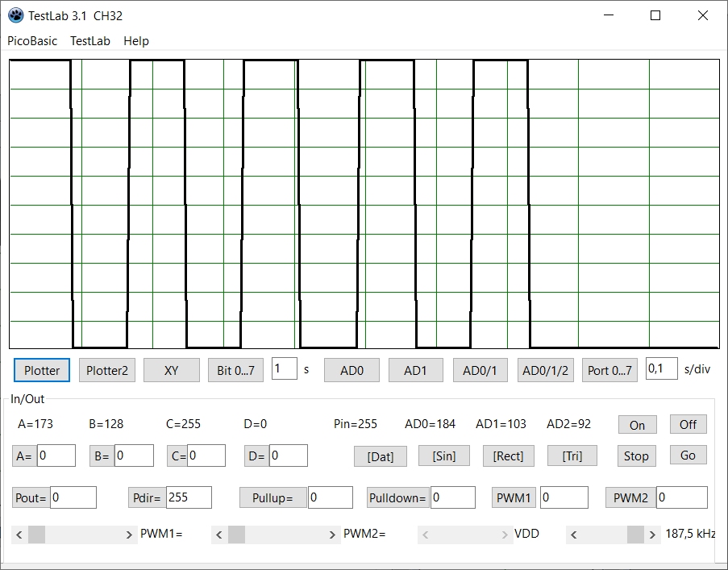Start the Plotter view
728x570 pixels.
pos(42,370)
